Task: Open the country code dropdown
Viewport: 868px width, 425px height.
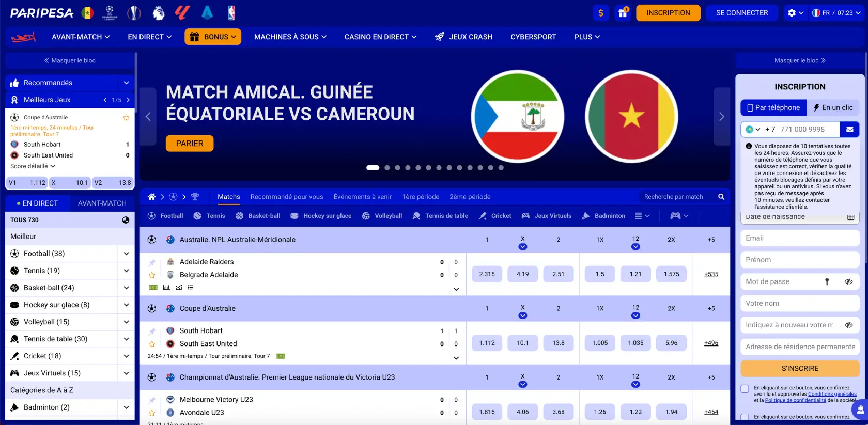Action: (x=753, y=129)
